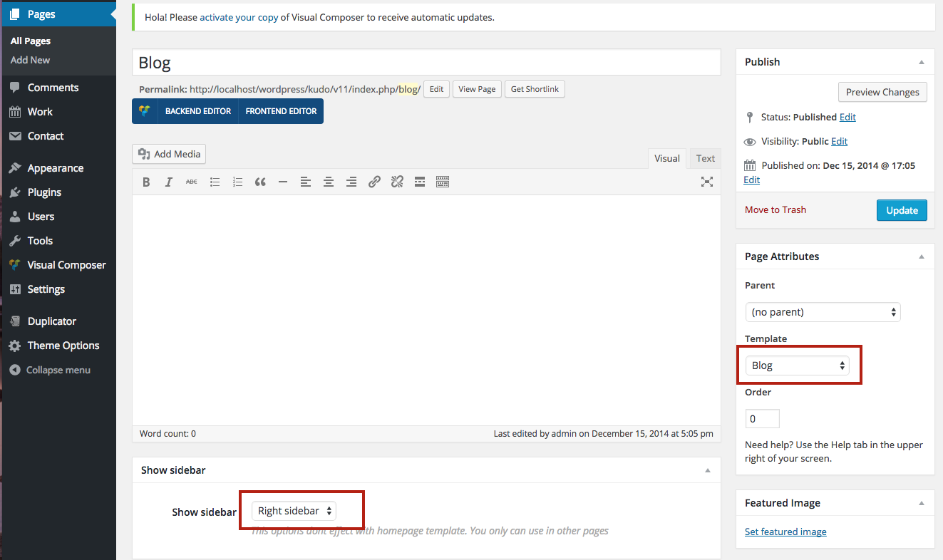Align text right in the editor

pos(351,182)
